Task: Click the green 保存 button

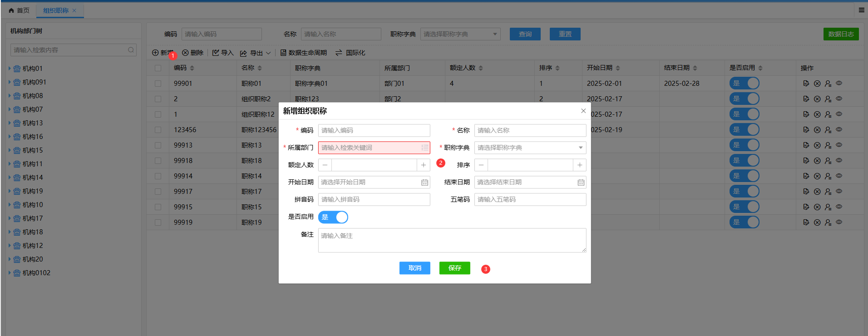Action: click(x=454, y=268)
